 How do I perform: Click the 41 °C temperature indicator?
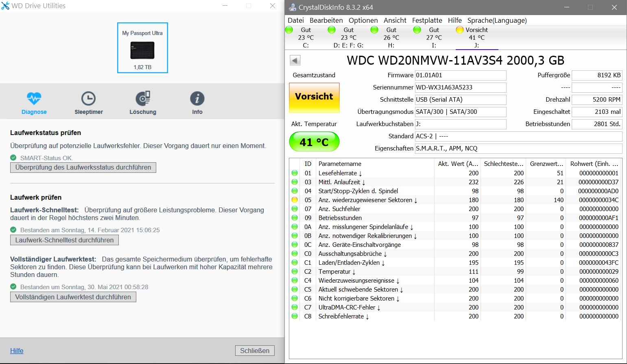pos(314,142)
